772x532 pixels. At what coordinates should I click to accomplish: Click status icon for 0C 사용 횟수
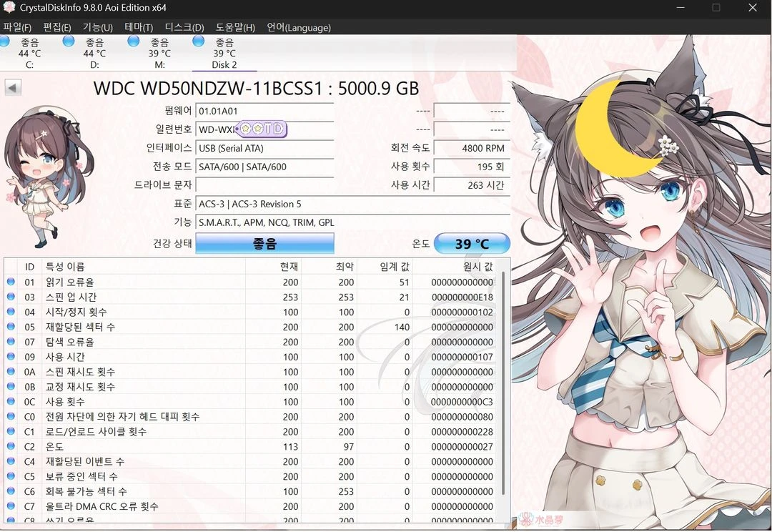pos(11,401)
